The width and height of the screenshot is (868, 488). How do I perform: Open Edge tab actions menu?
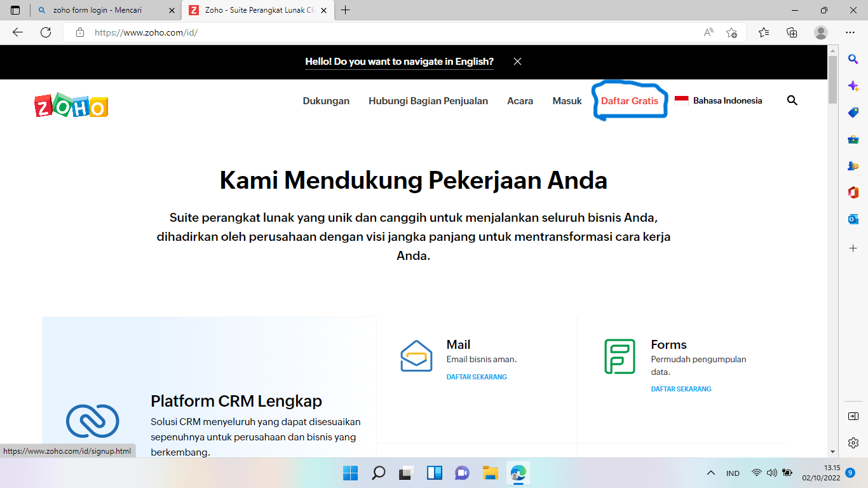point(15,10)
